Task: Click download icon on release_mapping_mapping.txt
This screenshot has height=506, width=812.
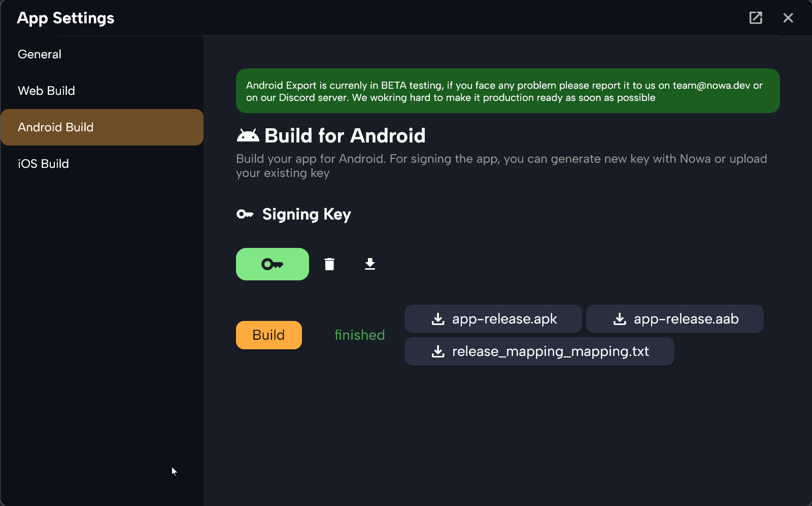Action: (438, 351)
